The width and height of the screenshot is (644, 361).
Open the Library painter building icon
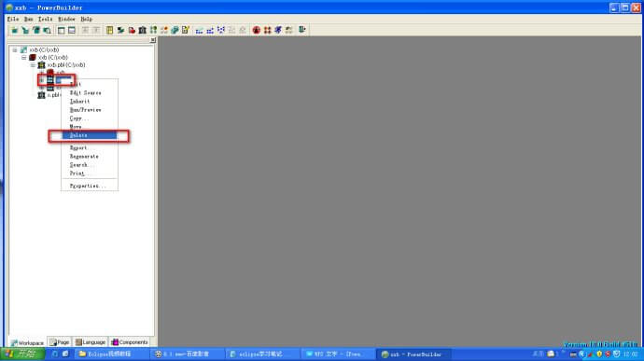143,30
